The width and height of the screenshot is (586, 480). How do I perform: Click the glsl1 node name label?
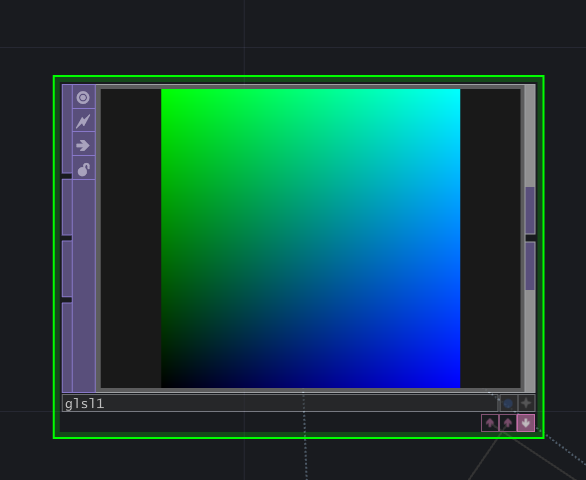coord(84,404)
